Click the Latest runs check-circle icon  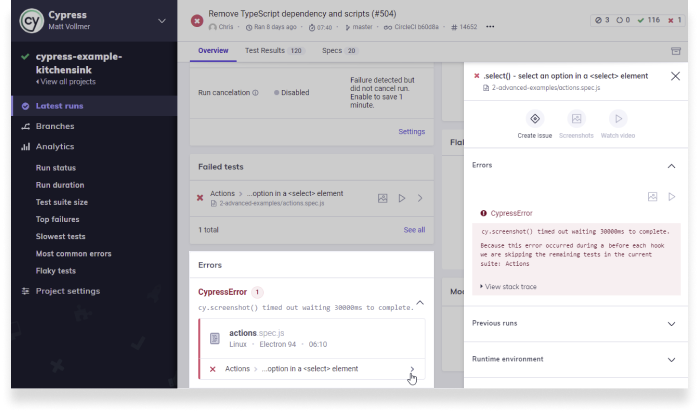(25, 106)
